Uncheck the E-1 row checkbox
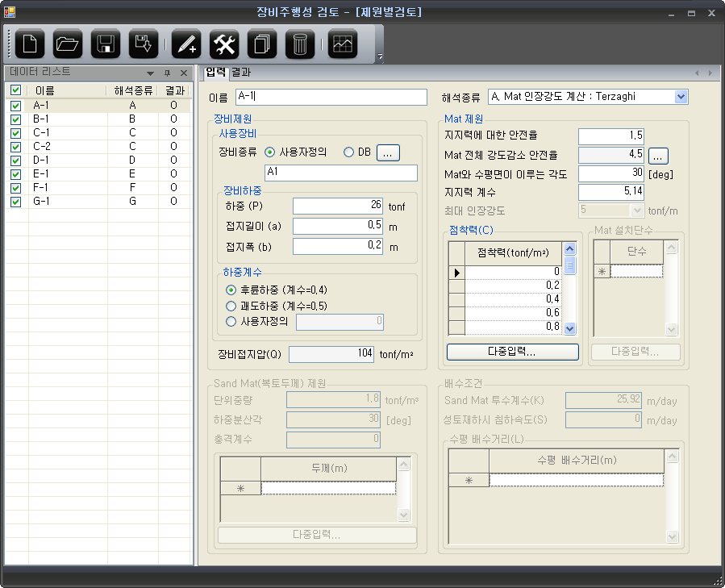Image resolution: width=725 pixels, height=588 pixels. [15, 174]
